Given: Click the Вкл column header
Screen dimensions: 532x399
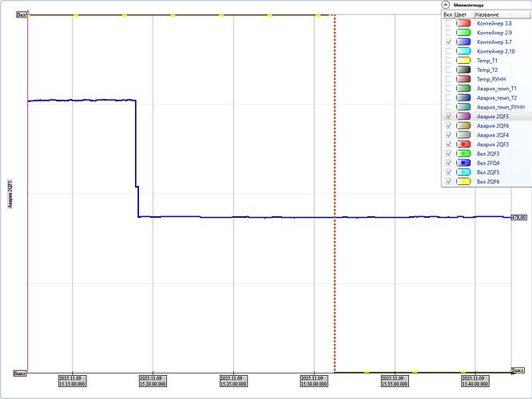Looking at the screenshot, I should 447,14.
